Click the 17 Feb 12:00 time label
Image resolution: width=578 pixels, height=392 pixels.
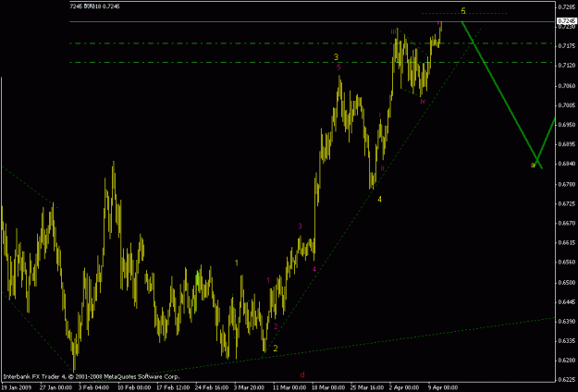pyautogui.click(x=173, y=387)
